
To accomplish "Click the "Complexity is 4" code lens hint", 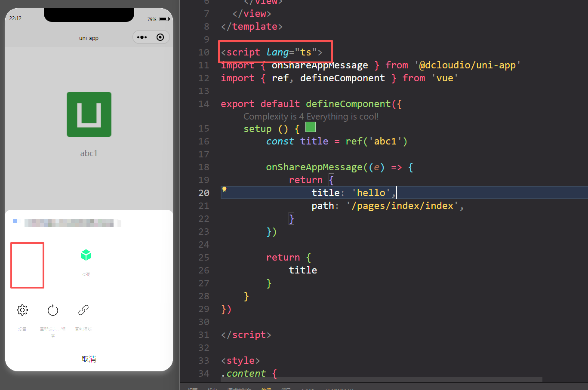I will 311,117.
